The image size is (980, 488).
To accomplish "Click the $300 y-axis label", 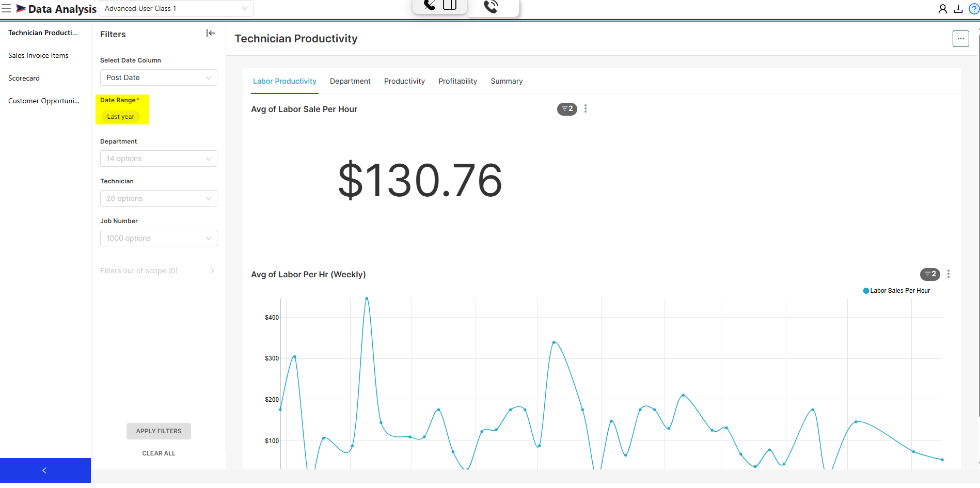I will 272,358.
